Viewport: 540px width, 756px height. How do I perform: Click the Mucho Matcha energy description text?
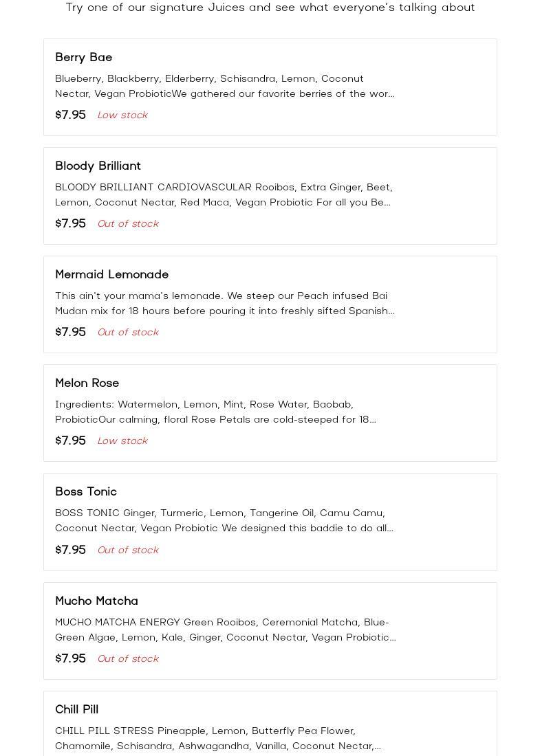(226, 630)
